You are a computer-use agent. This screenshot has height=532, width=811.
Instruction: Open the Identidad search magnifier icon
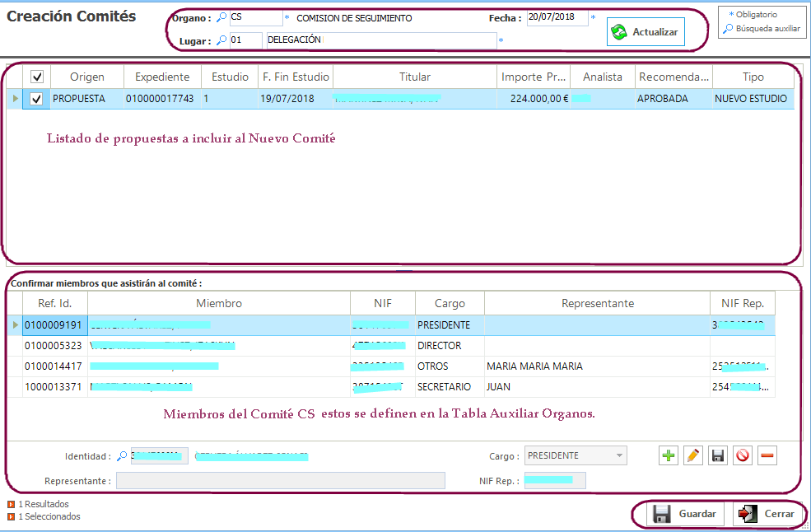pyautogui.click(x=122, y=456)
